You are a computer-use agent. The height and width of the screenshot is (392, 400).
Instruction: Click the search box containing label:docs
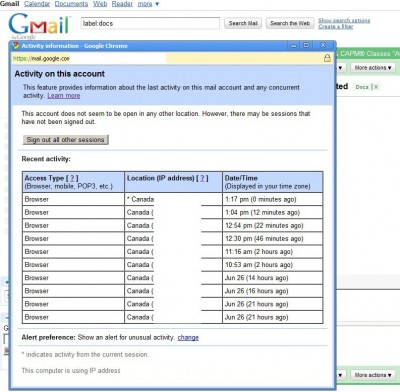[x=150, y=23]
